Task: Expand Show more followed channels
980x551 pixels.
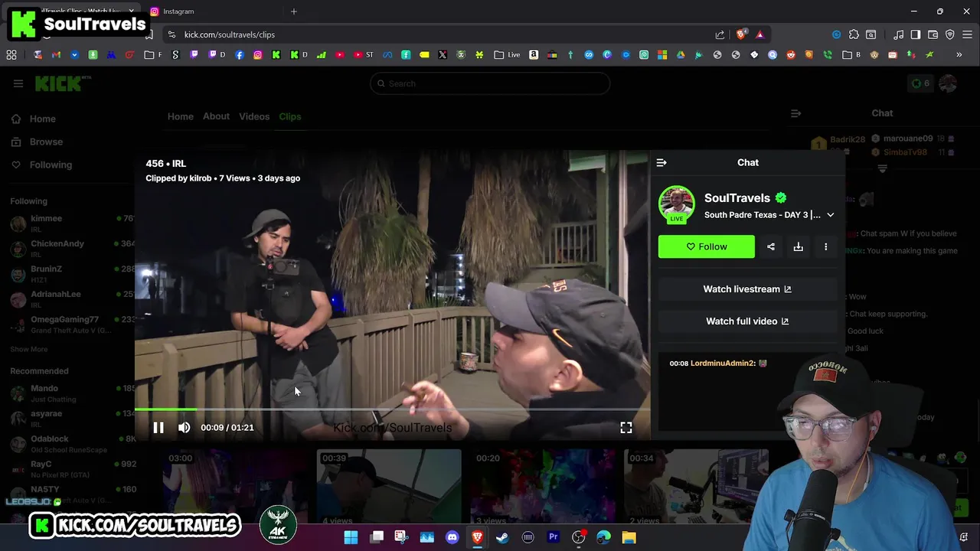Action: tap(28, 349)
